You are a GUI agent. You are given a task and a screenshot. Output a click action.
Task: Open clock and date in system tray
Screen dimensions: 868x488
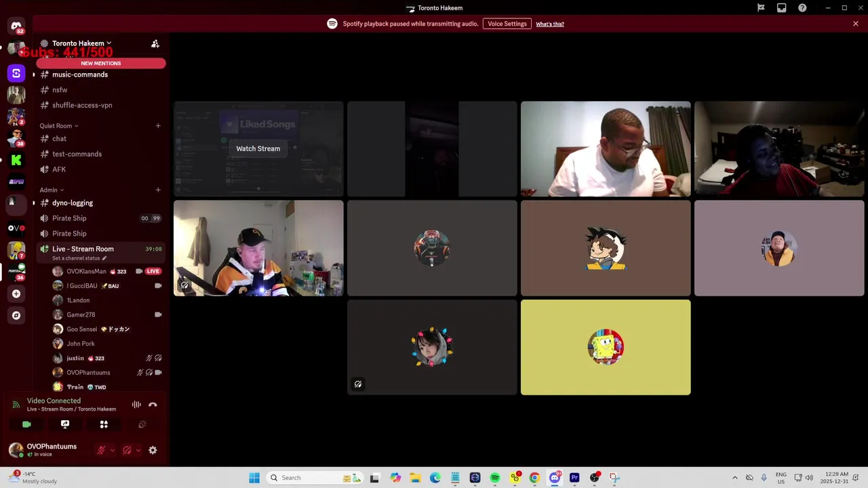tap(834, 478)
